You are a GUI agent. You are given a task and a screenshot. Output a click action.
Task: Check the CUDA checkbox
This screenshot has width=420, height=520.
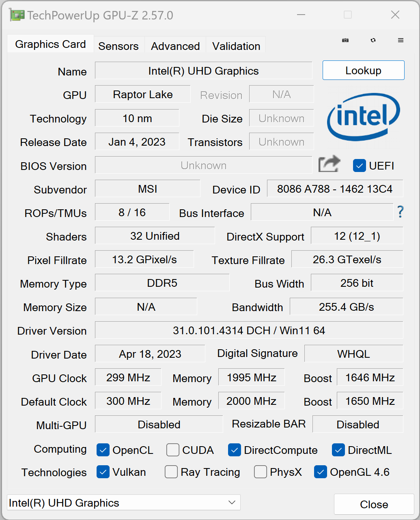click(x=173, y=450)
